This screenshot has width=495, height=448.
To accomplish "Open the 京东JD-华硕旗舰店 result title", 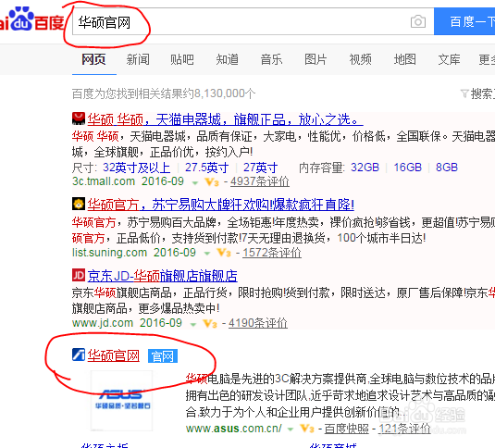I will [162, 276].
